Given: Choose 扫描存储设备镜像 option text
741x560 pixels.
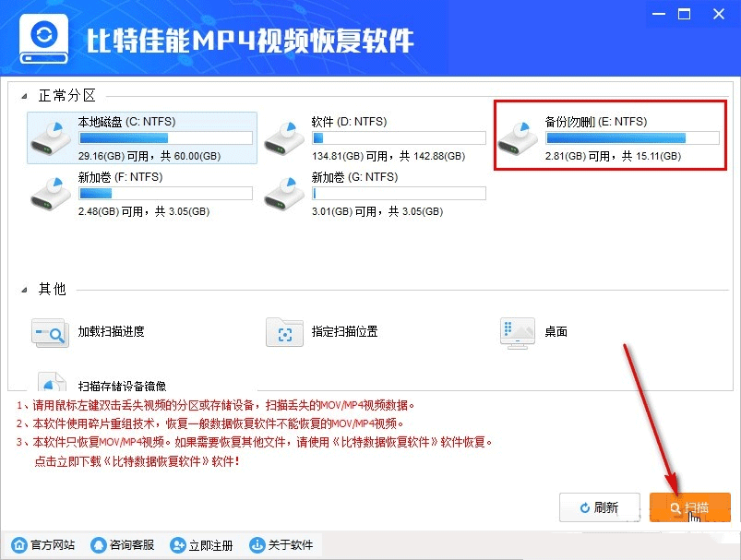Looking at the screenshot, I should pos(122,386).
